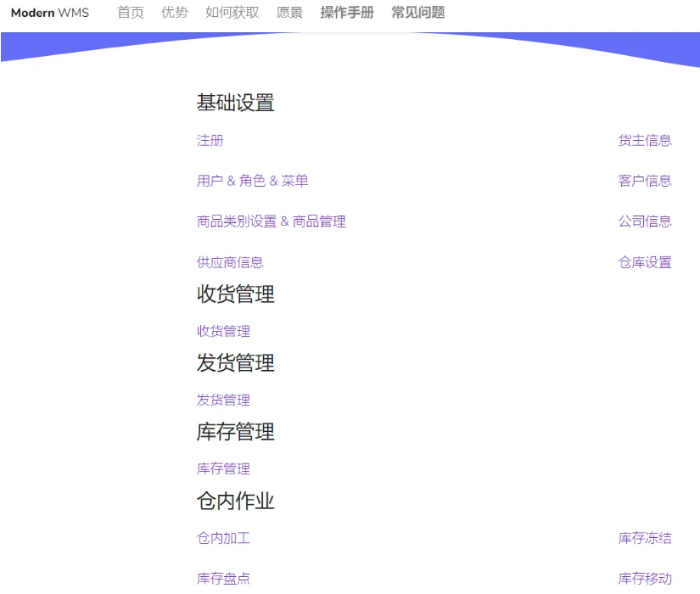Open the 库存盘点 link
The image size is (700, 594).
[x=223, y=579]
